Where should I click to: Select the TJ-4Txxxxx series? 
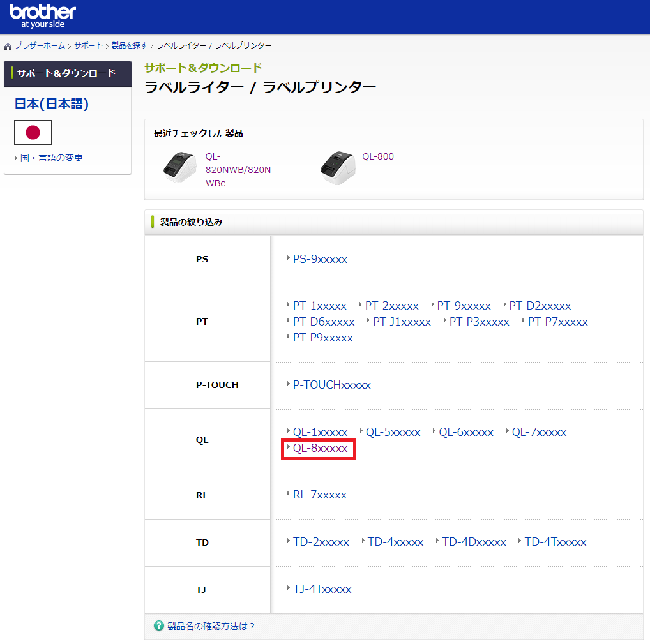[322, 589]
